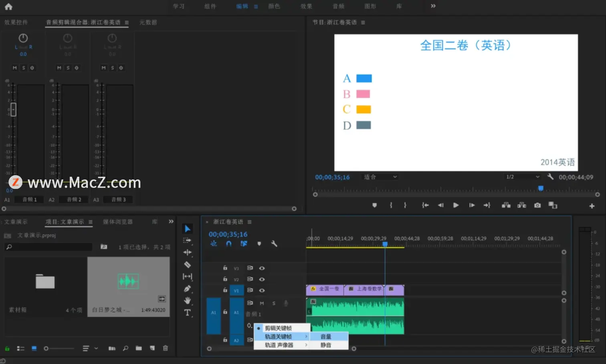Click the Home icon
This screenshot has height=364, width=606.
pos(8,6)
